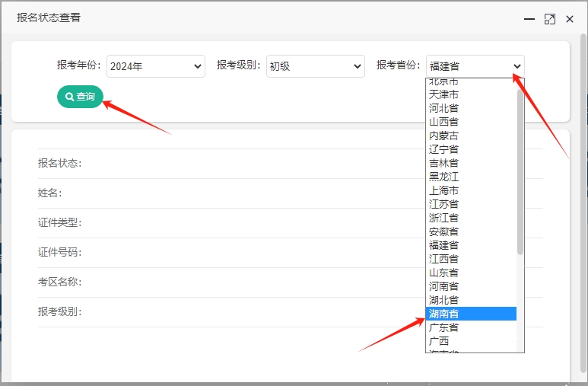Choose 浙江省 from the province options
Image resolution: width=588 pixels, height=386 pixels.
tap(471, 218)
